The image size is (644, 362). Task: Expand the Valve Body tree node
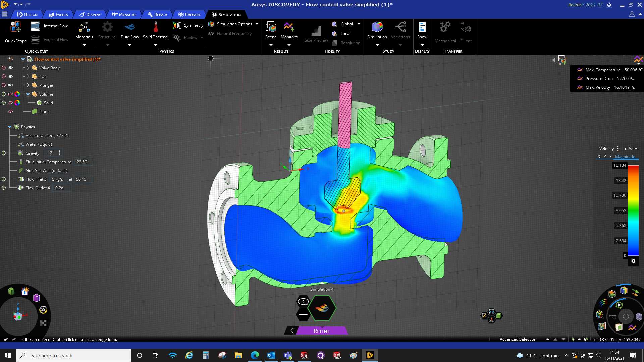(x=28, y=68)
